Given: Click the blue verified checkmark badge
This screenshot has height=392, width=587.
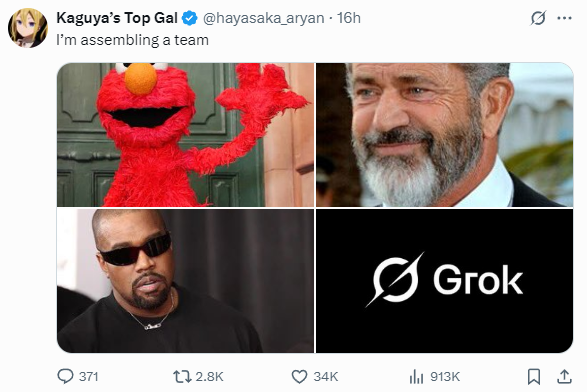Looking at the screenshot, I should click(x=190, y=18).
